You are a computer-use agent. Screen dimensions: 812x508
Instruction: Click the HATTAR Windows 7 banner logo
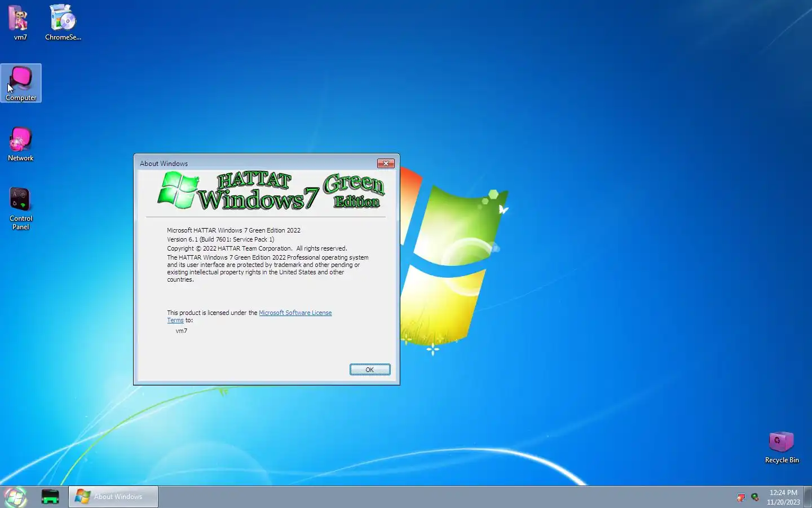coord(271,191)
